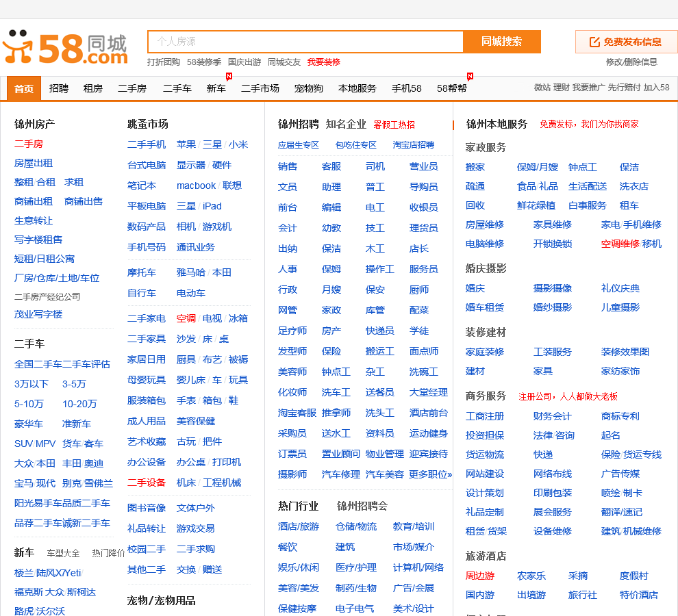The height and width of the screenshot is (616, 678).
Task: Click the 免费发布信息 button
Action: point(626,42)
